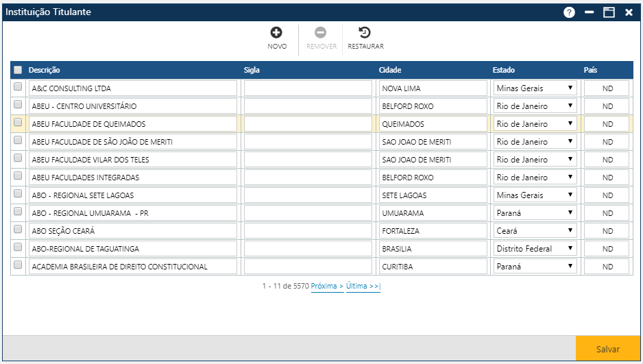Check the ABO SEÇÃO CEARÁ row checkbox
The height and width of the screenshot is (364, 643).
click(18, 229)
